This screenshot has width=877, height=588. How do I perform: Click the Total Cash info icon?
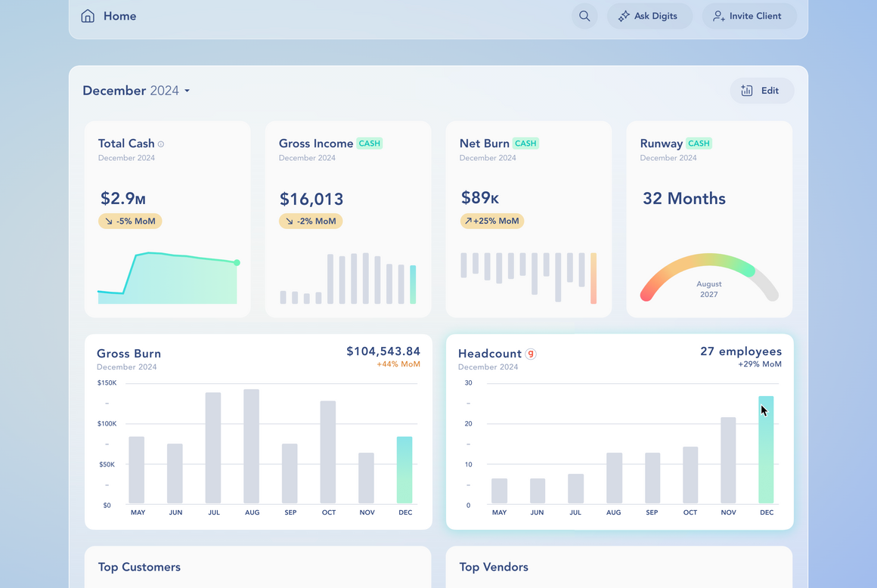(161, 144)
